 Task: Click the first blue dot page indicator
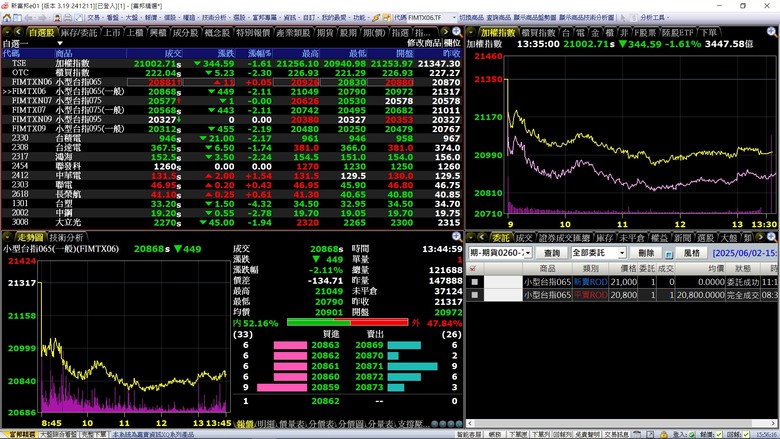435,424
